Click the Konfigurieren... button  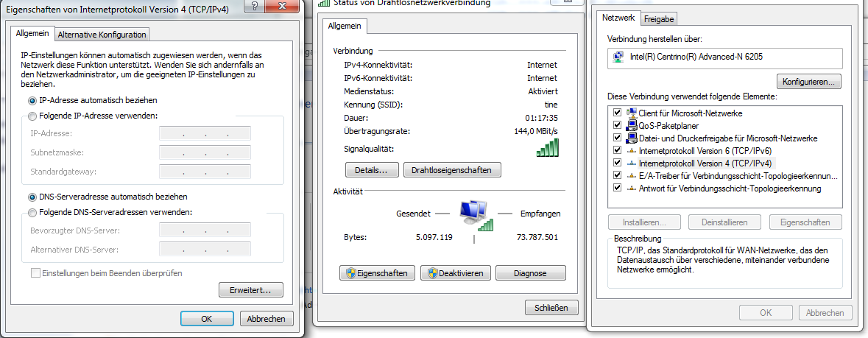(x=809, y=82)
